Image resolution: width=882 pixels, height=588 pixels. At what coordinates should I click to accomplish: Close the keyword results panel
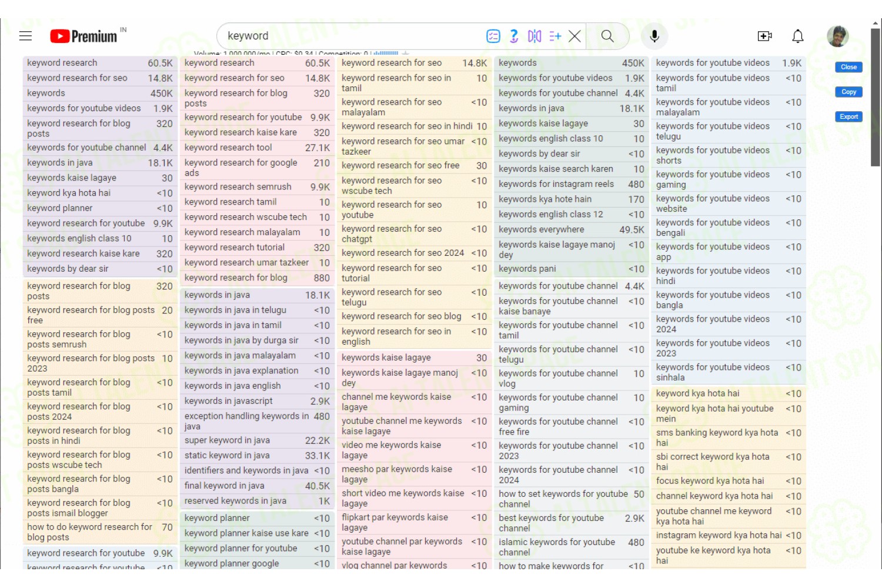click(x=848, y=67)
